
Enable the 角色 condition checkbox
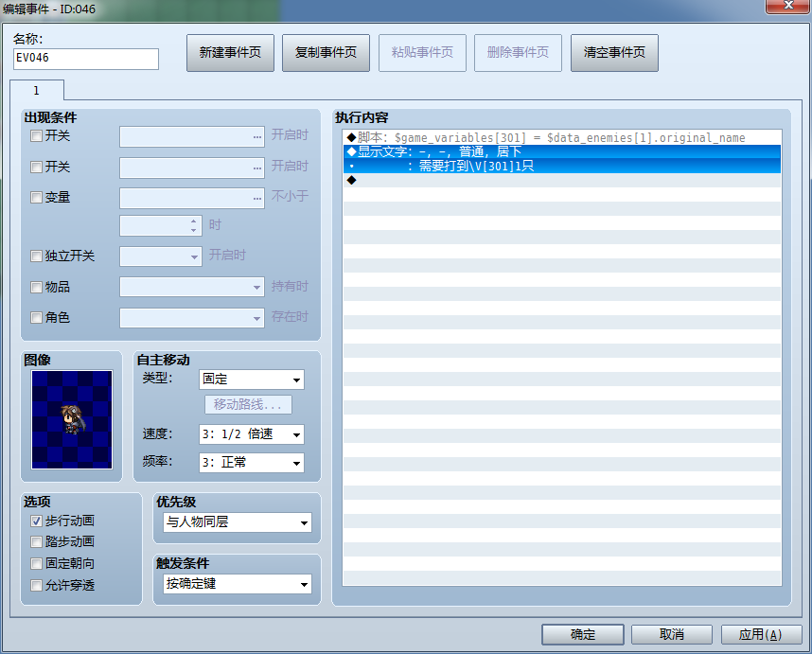[x=36, y=317]
